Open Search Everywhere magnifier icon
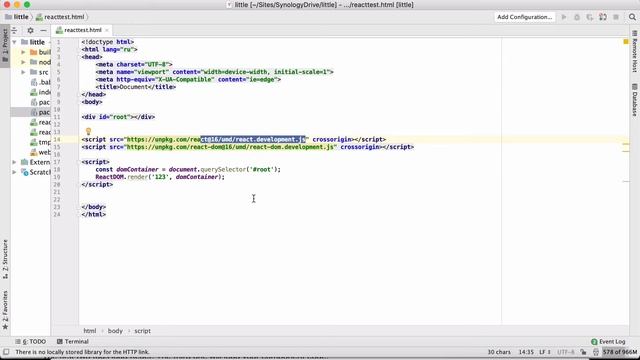640x360 pixels. 632,17
